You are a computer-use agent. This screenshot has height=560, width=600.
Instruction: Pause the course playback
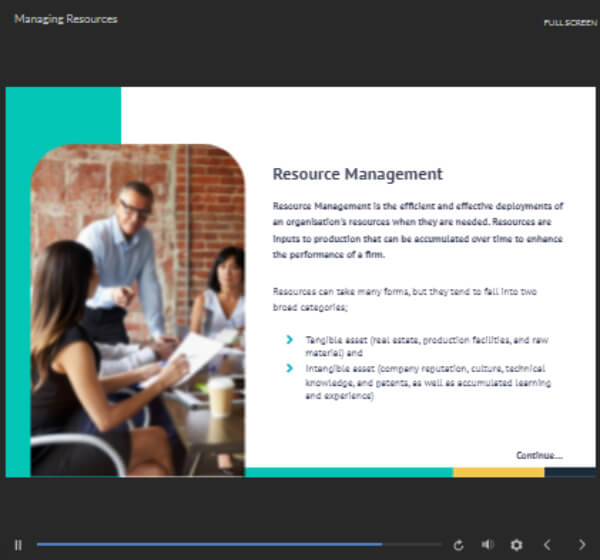pyautogui.click(x=18, y=544)
